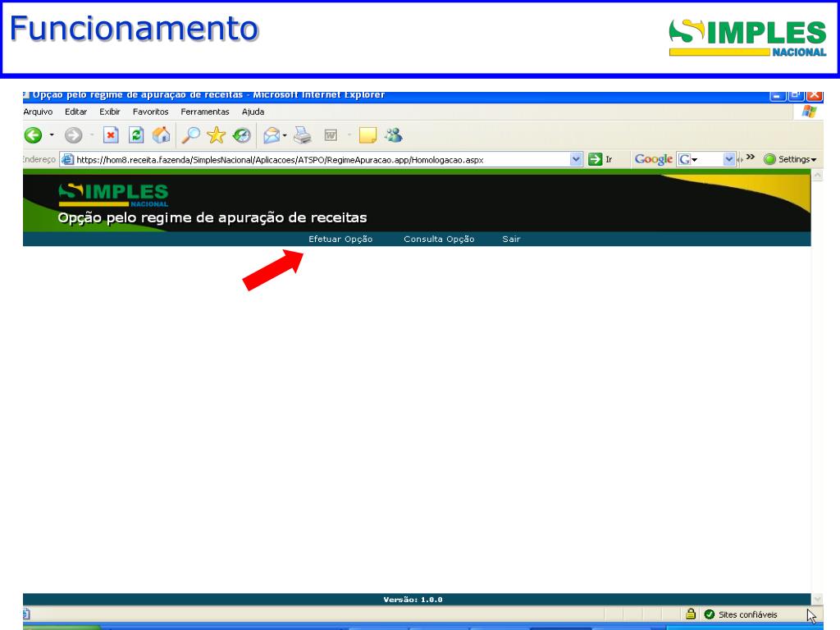
Task: Click the Forward arrow button
Action: point(73,135)
